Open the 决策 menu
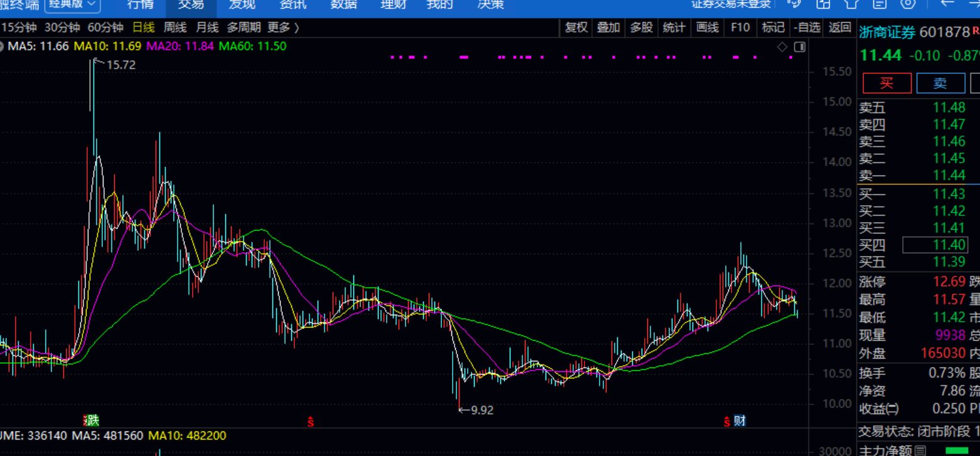980x456 pixels. point(490,4)
